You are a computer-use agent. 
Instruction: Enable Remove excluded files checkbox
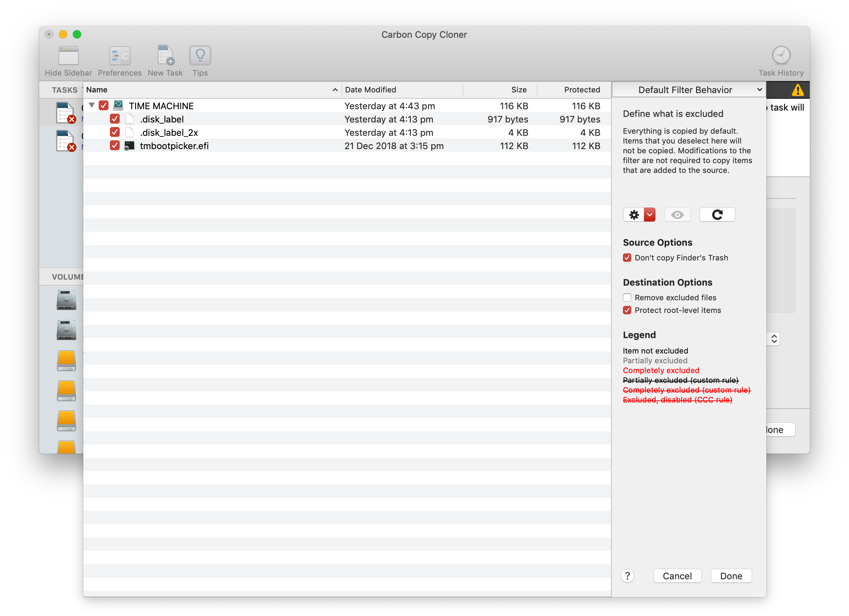click(x=627, y=298)
